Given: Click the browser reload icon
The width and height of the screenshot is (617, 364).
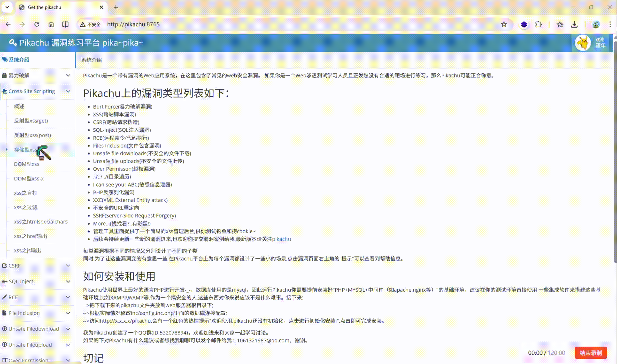Looking at the screenshot, I should point(37,24).
